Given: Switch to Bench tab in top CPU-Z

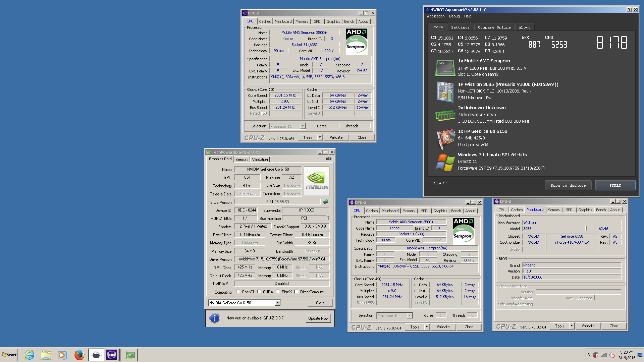Looking at the screenshot, I should pos(349,21).
